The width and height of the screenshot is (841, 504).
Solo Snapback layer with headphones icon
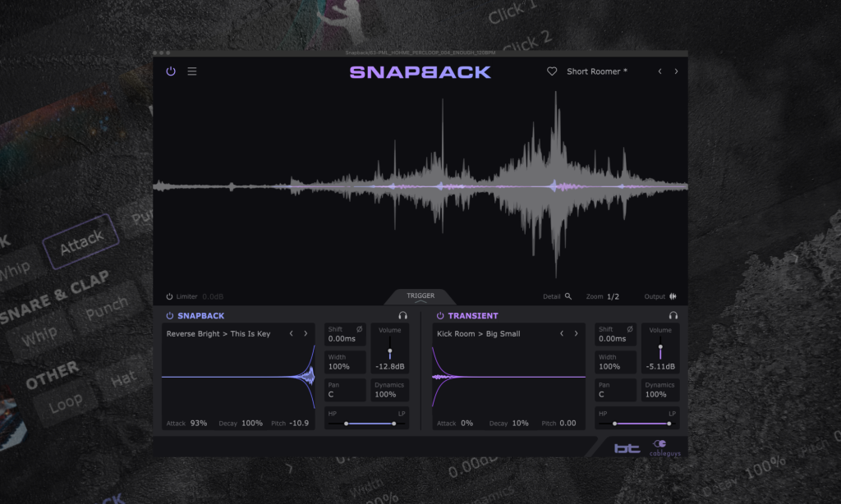click(402, 315)
